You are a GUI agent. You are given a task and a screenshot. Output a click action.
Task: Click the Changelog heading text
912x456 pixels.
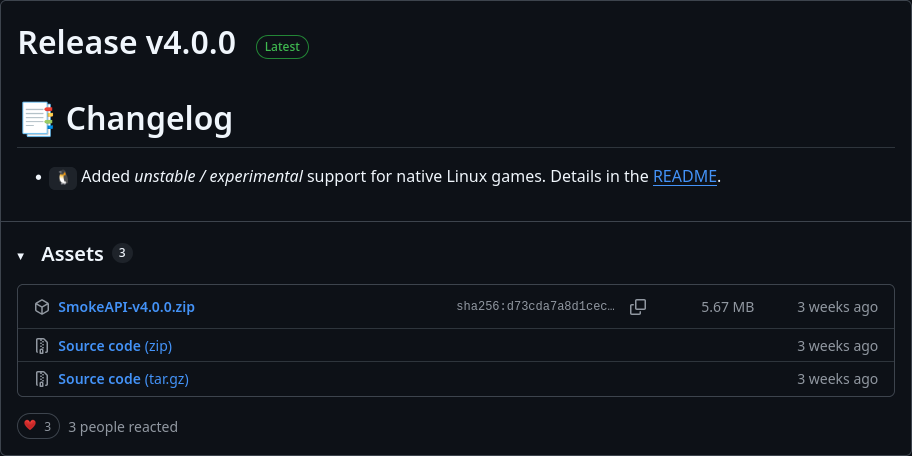pyautogui.click(x=149, y=119)
